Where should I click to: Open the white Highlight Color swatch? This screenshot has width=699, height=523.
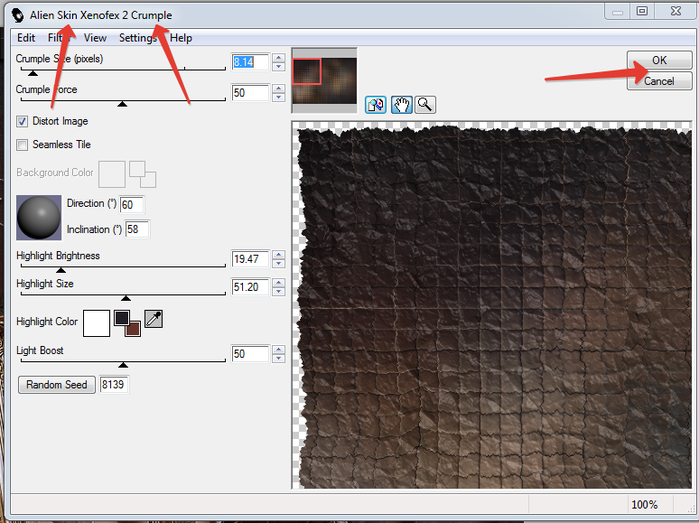point(96,324)
